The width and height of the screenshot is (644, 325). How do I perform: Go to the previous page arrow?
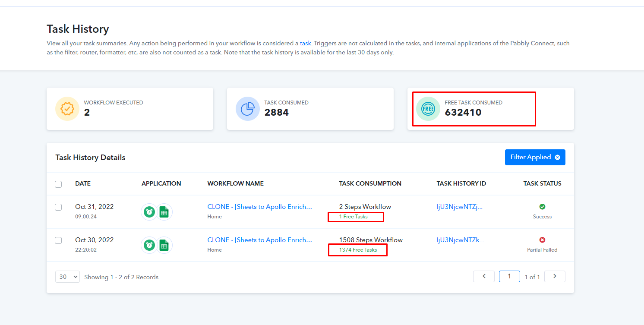[x=484, y=276]
